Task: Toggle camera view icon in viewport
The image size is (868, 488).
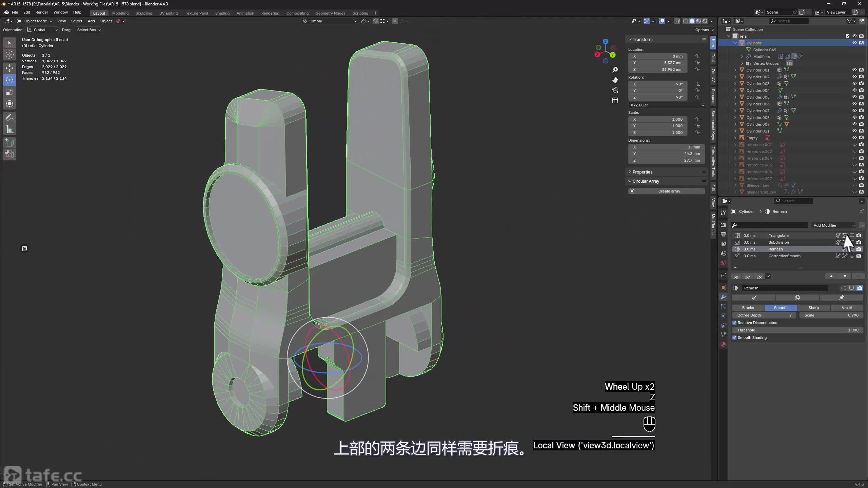Action: click(x=615, y=90)
